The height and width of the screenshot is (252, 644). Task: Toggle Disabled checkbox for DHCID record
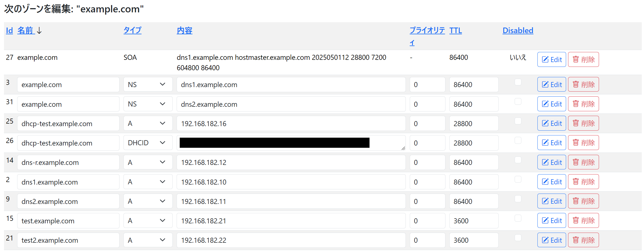click(x=518, y=140)
